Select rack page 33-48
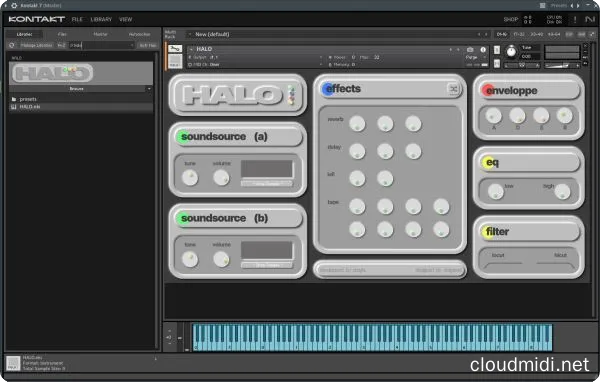 [x=536, y=34]
